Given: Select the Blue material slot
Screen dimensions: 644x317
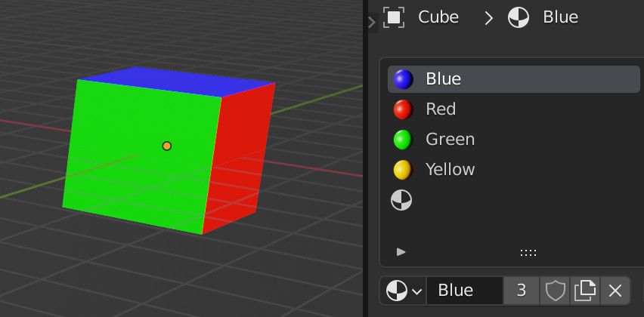Looking at the screenshot, I should click(514, 78).
